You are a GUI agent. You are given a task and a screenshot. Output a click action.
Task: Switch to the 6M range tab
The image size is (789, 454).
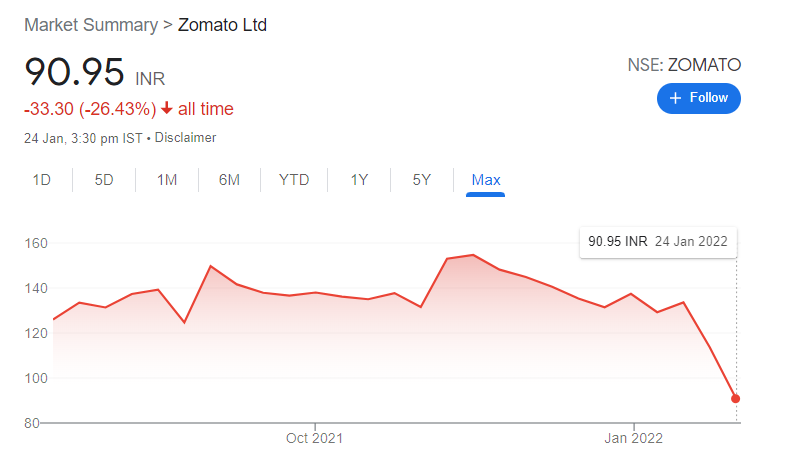pos(229,180)
